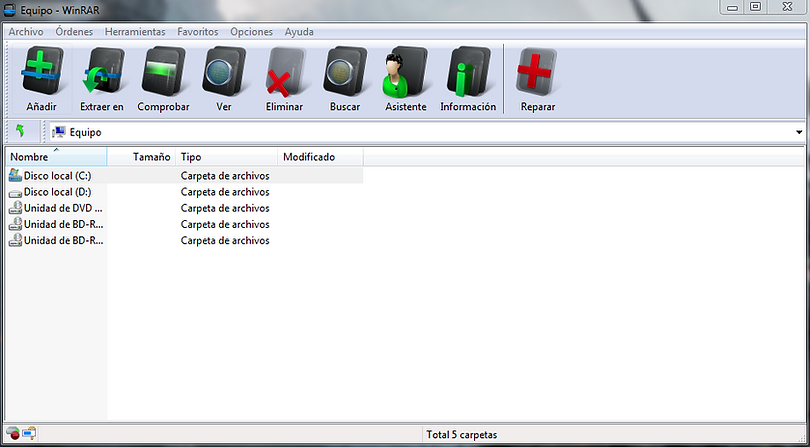Click the Total 5 carpetas status text
The image size is (810, 447).
pyautogui.click(x=462, y=435)
